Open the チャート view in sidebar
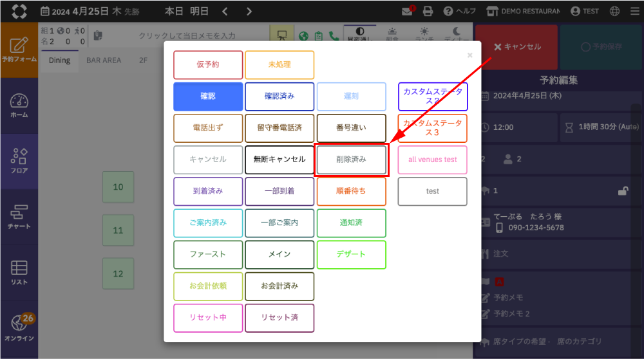This screenshot has width=644, height=359. (x=19, y=217)
